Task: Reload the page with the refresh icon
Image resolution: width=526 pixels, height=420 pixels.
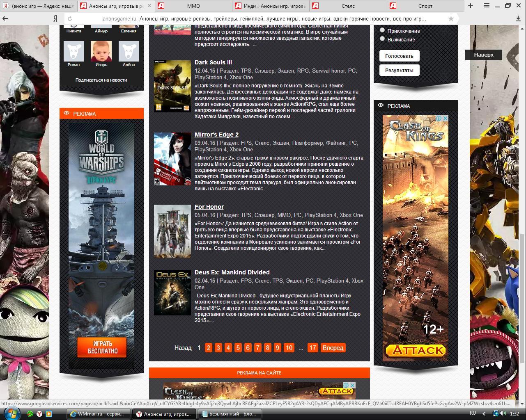Action: click(70, 18)
